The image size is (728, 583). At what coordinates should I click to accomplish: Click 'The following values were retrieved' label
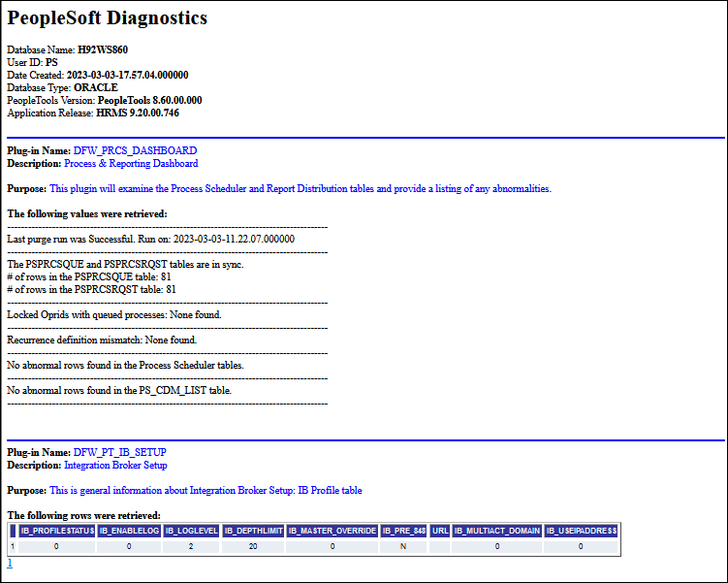(x=87, y=213)
